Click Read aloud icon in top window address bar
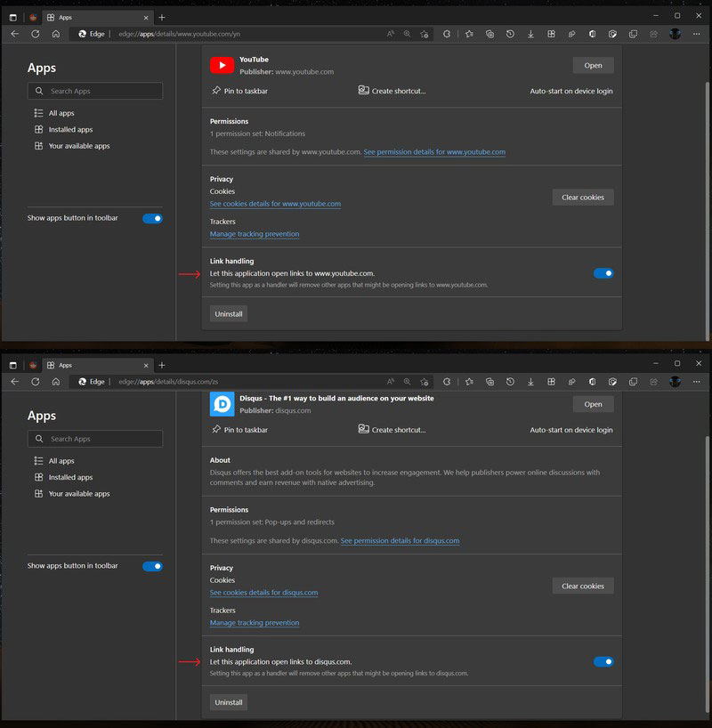This screenshot has height=728, width=712. pos(391,34)
